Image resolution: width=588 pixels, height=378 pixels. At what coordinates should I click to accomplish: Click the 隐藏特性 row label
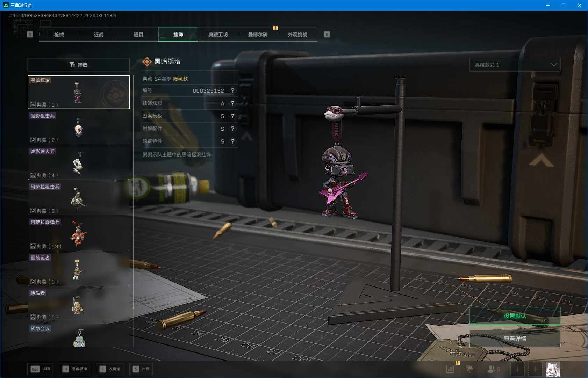point(152,141)
